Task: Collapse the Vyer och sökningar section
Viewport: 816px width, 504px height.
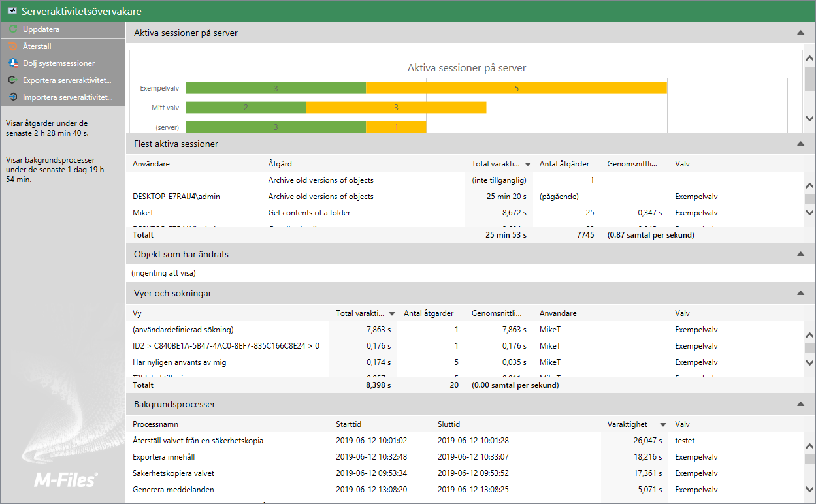Action: click(x=800, y=293)
